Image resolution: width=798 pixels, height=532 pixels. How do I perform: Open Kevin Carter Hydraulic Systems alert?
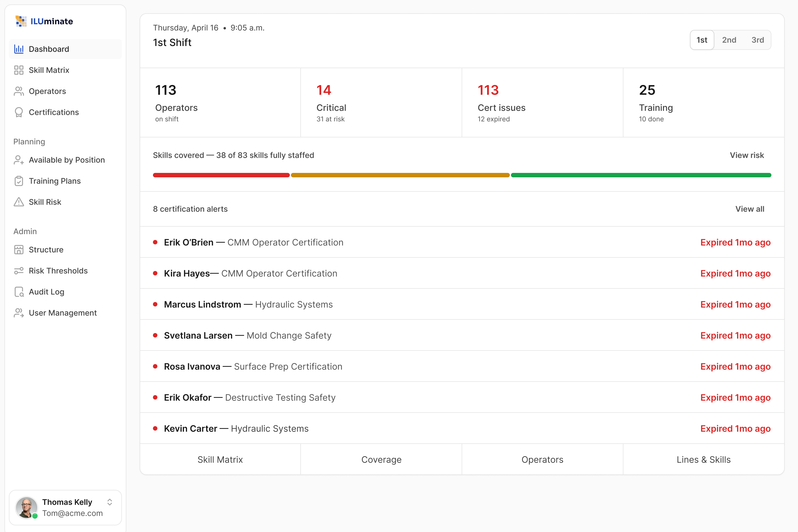462,429
